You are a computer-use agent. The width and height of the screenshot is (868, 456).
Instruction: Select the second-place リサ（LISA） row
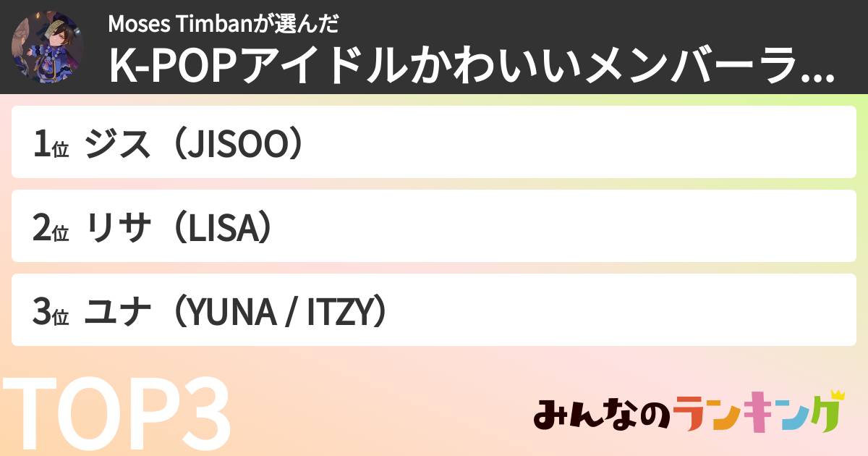434,226
